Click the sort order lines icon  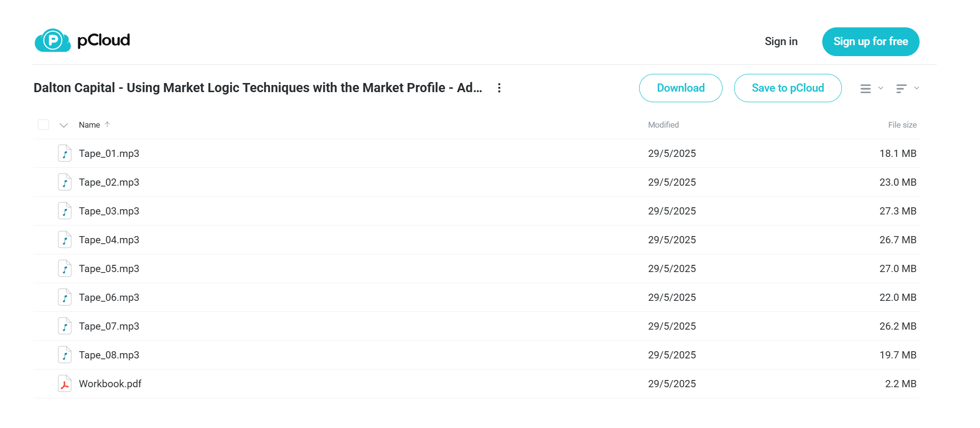[901, 89]
